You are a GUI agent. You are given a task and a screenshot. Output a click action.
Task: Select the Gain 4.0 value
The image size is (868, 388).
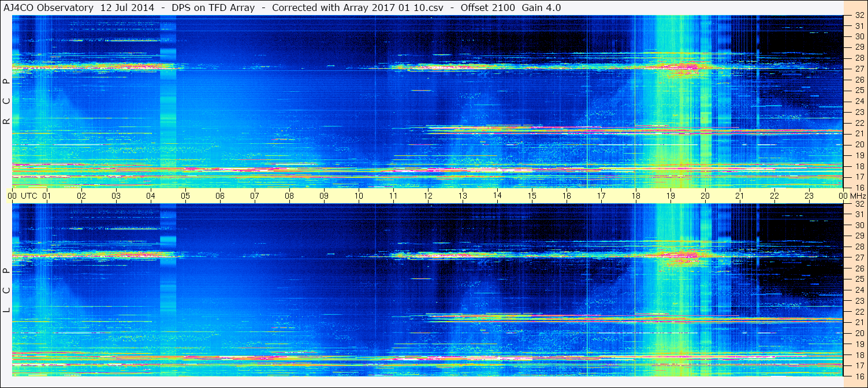(x=541, y=8)
